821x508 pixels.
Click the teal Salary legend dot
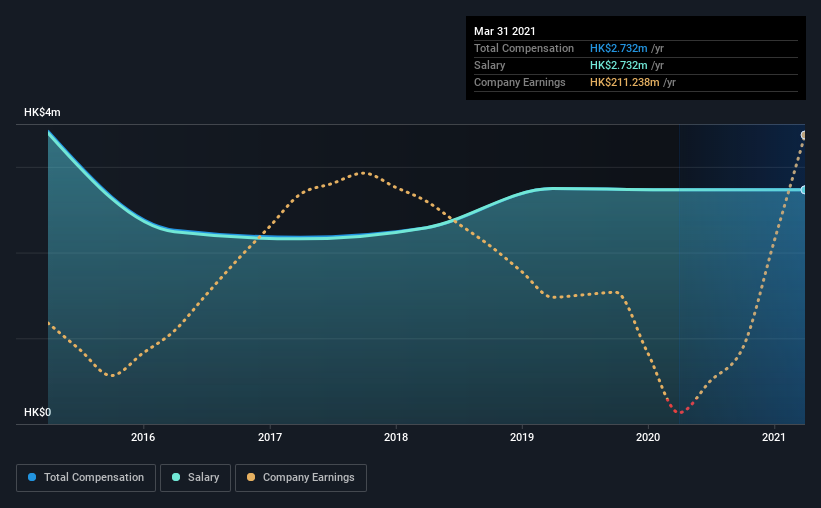click(x=176, y=477)
